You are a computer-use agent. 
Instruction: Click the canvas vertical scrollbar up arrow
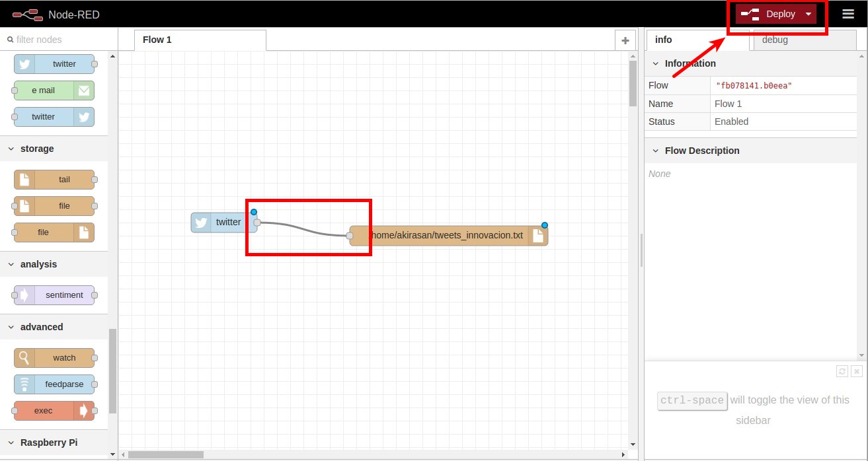point(633,56)
